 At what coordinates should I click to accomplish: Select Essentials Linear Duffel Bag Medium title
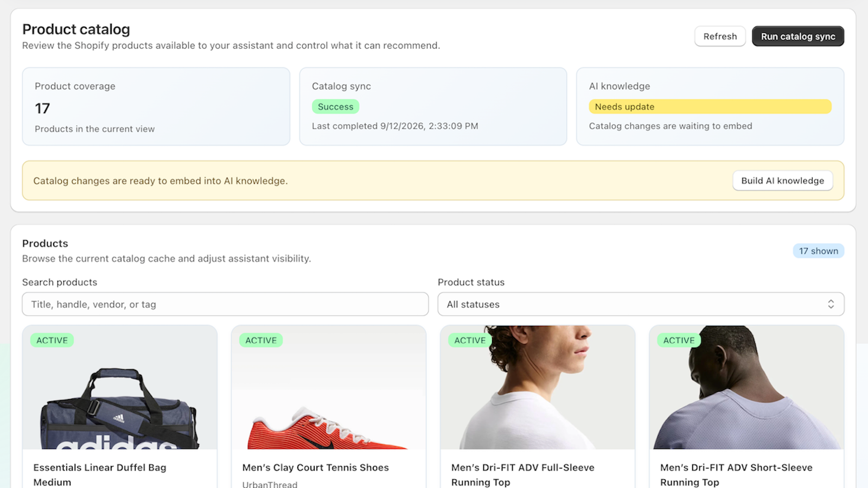[x=100, y=474]
